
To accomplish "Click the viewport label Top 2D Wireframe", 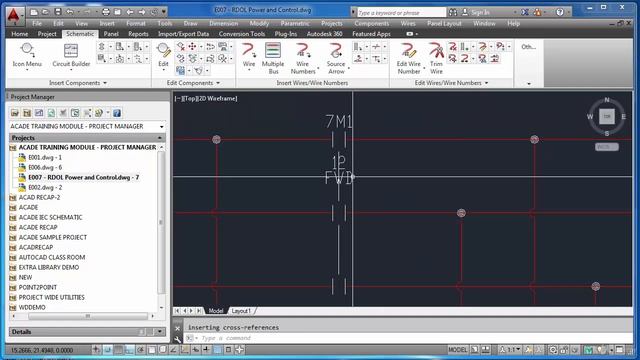I will pyautogui.click(x=206, y=98).
